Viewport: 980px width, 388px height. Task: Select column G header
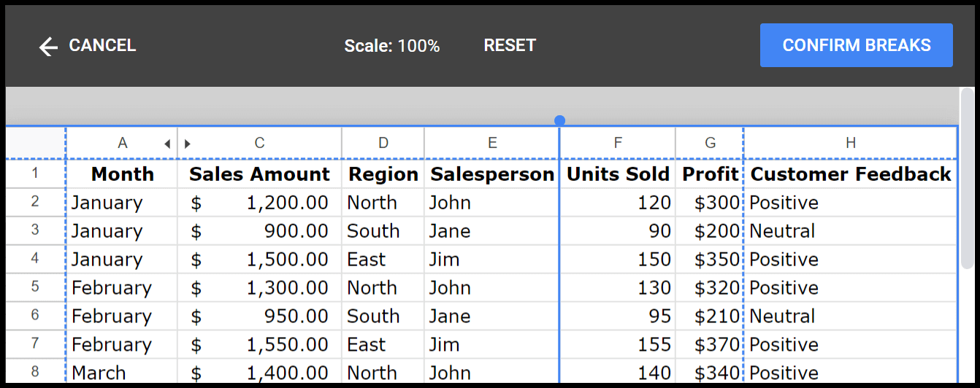710,144
